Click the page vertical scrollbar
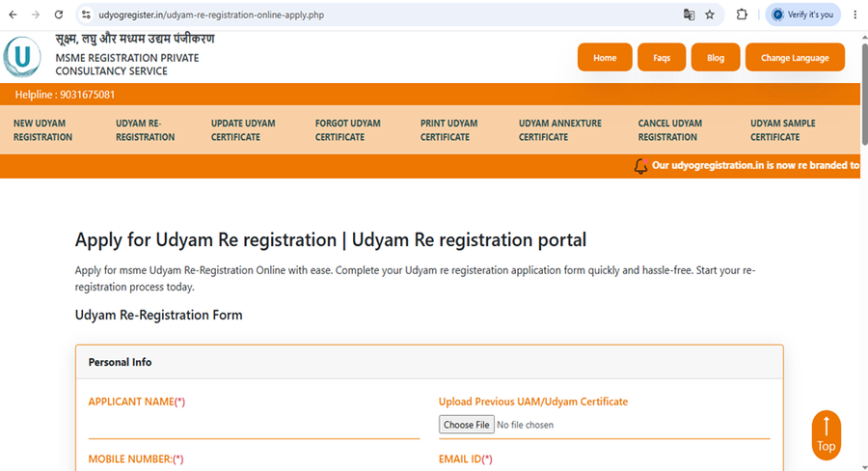Screen dimensions: 868x471 863,95
